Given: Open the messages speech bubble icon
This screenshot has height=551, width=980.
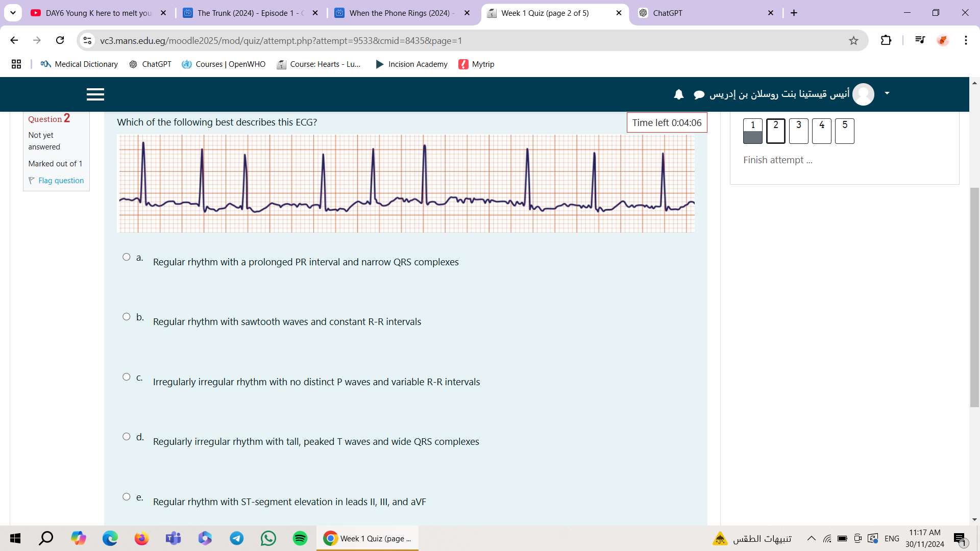Looking at the screenshot, I should coord(699,94).
